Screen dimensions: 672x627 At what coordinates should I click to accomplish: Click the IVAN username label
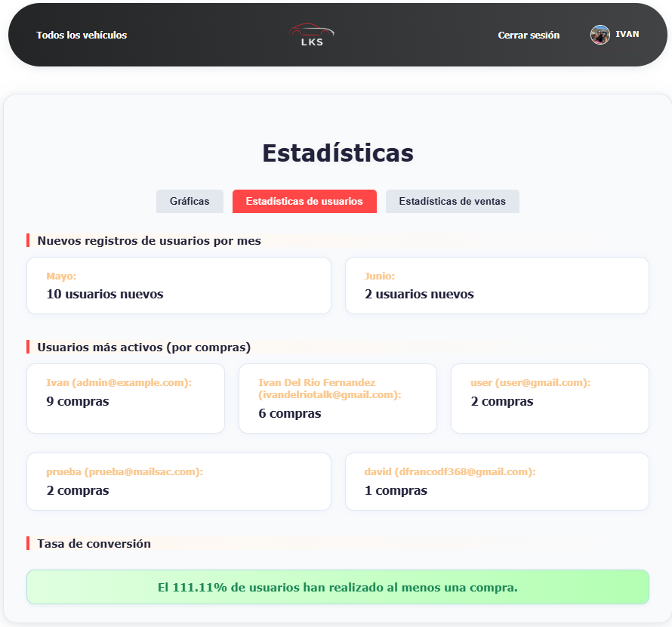(627, 35)
